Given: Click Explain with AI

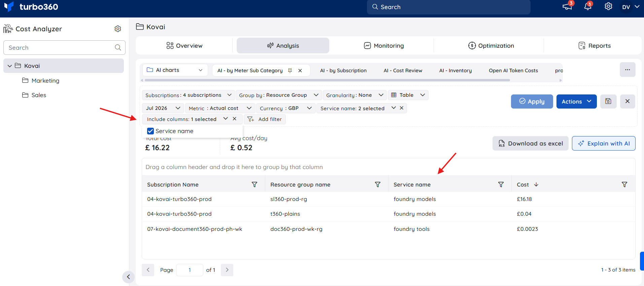Looking at the screenshot, I should pos(604,144).
